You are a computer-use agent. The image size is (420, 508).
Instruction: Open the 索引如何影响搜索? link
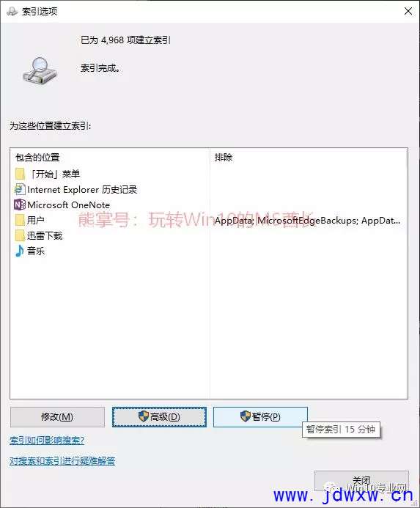[47, 441]
